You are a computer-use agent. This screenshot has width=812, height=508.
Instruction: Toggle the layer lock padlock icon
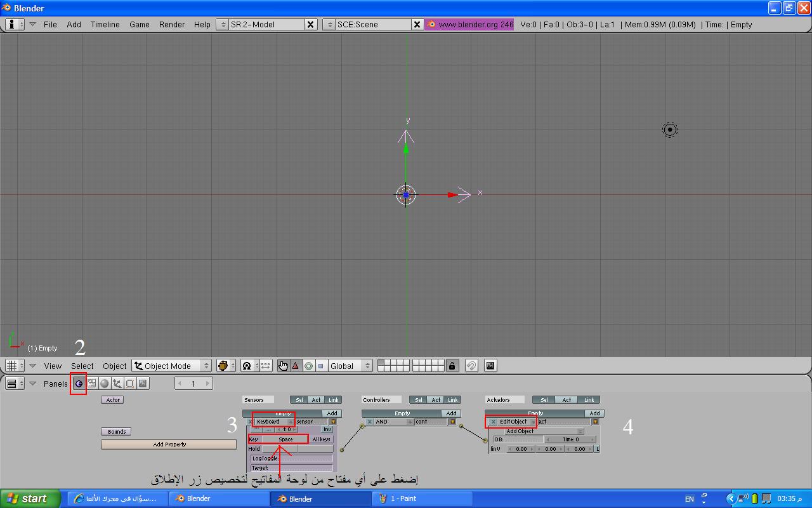click(452, 366)
